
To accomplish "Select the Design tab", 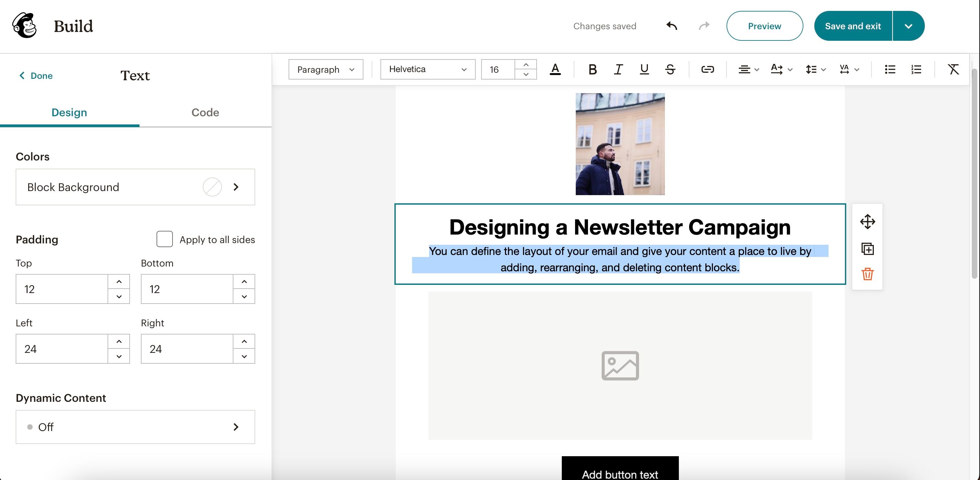I will tap(69, 113).
